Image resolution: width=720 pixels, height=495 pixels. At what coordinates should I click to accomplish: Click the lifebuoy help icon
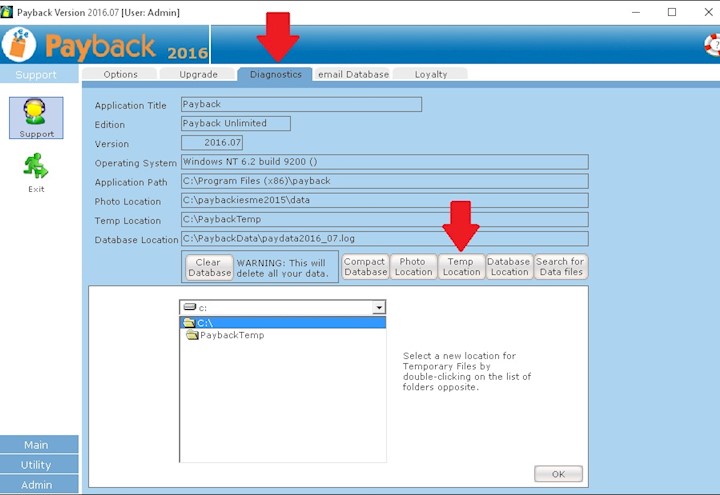coord(711,45)
